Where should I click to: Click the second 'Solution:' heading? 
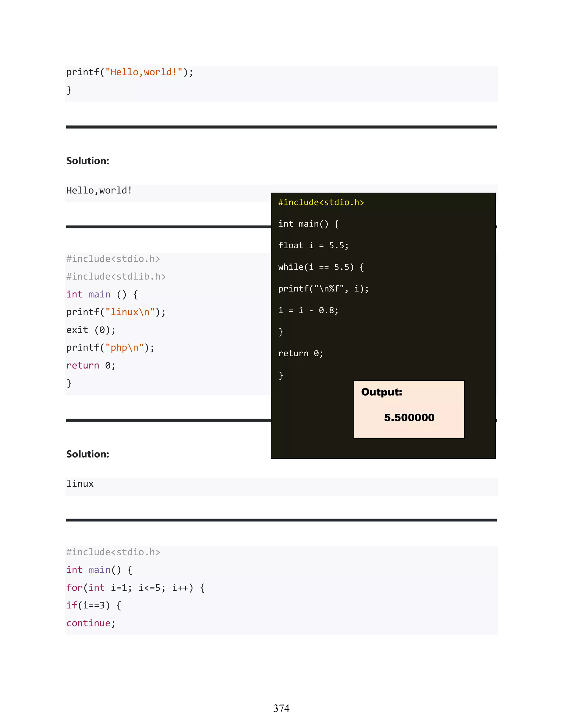pos(88,454)
